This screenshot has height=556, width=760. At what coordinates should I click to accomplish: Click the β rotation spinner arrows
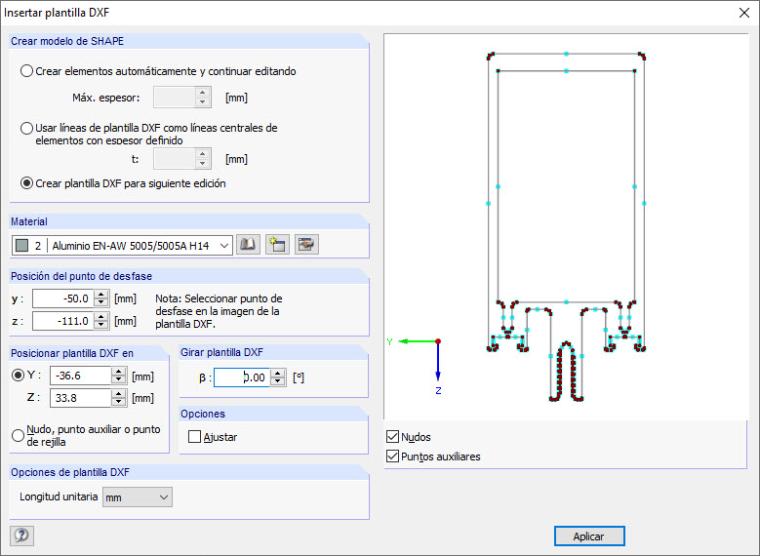[x=277, y=378]
